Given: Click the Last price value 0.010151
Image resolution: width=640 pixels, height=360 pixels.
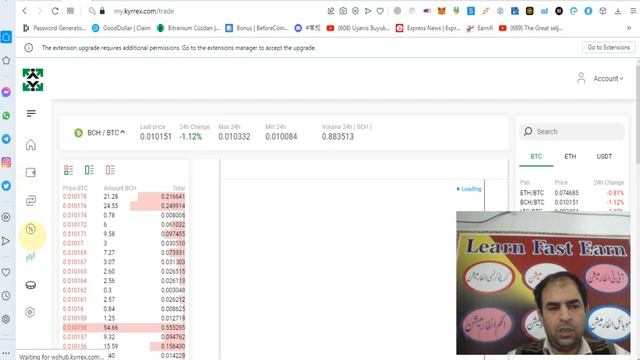Looking at the screenshot, I should [x=156, y=137].
